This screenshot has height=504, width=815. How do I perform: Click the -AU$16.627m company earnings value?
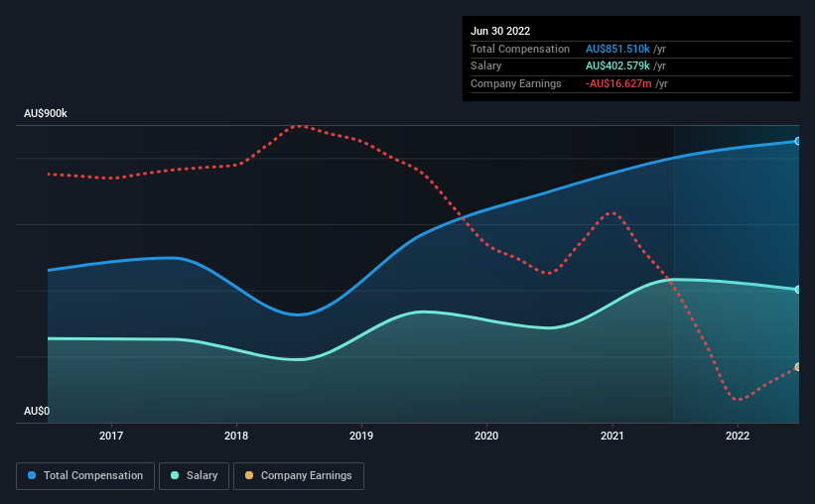618,83
